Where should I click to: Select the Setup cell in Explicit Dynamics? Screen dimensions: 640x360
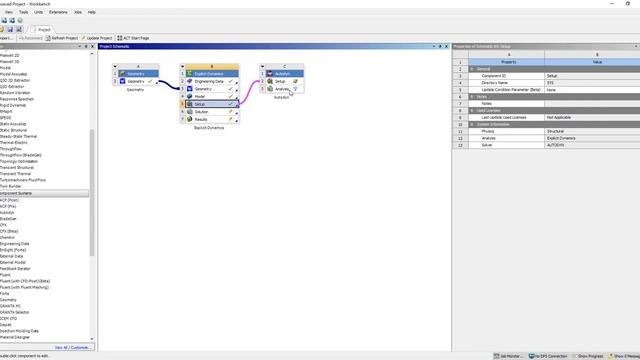pos(212,104)
